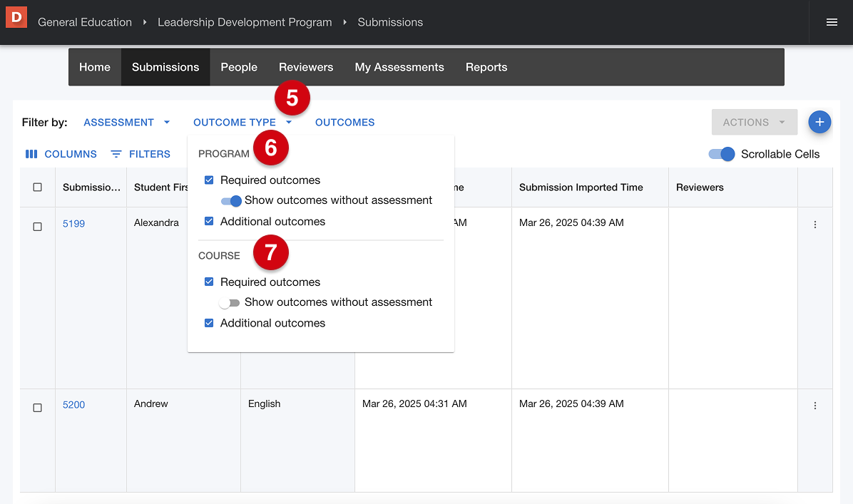This screenshot has width=853, height=504.
Task: Enable Course Show outcomes without assessment
Action: coord(230,303)
